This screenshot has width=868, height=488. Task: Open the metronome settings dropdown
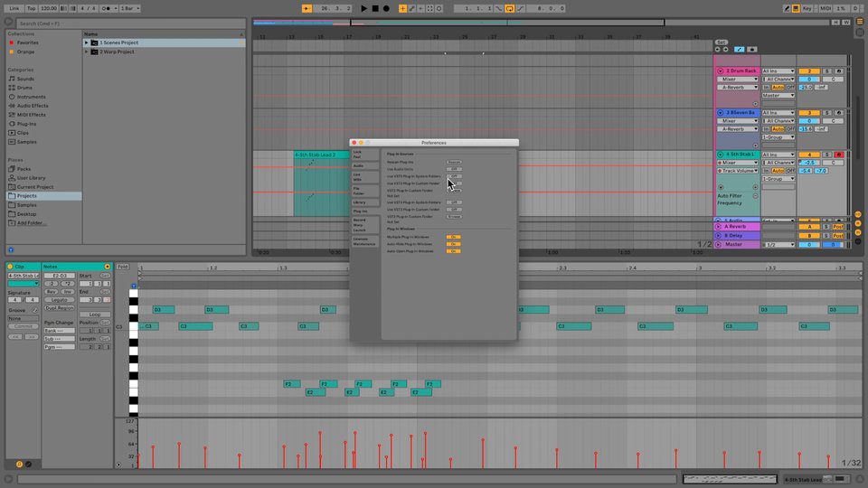tap(115, 8)
